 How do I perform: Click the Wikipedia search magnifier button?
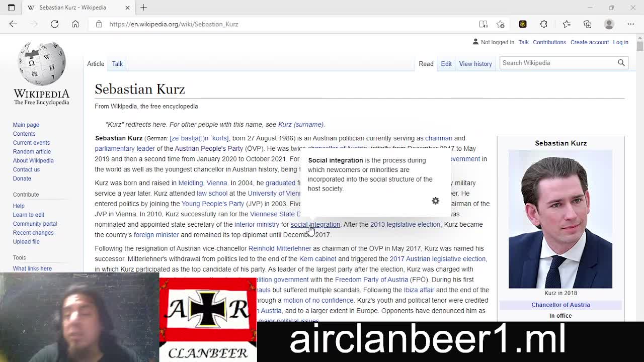(x=621, y=63)
